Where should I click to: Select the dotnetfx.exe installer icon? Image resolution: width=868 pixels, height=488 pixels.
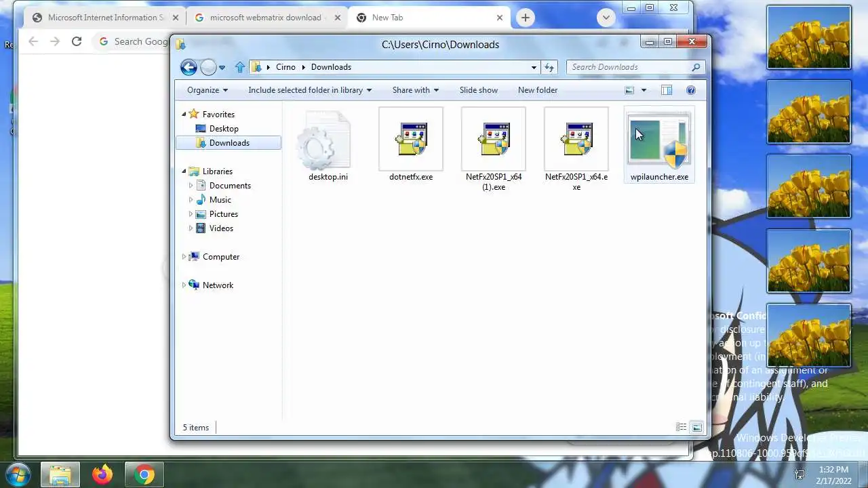tap(411, 140)
